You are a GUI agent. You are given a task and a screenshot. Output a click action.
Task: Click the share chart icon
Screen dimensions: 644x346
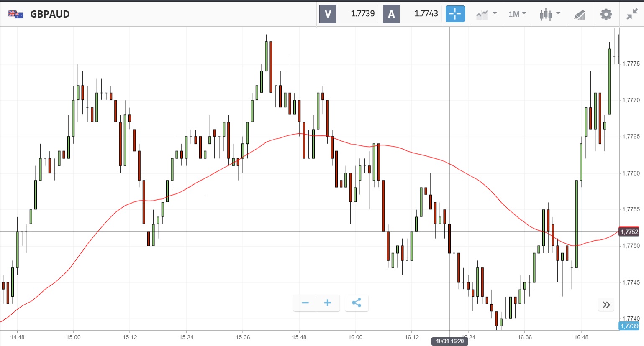click(357, 303)
